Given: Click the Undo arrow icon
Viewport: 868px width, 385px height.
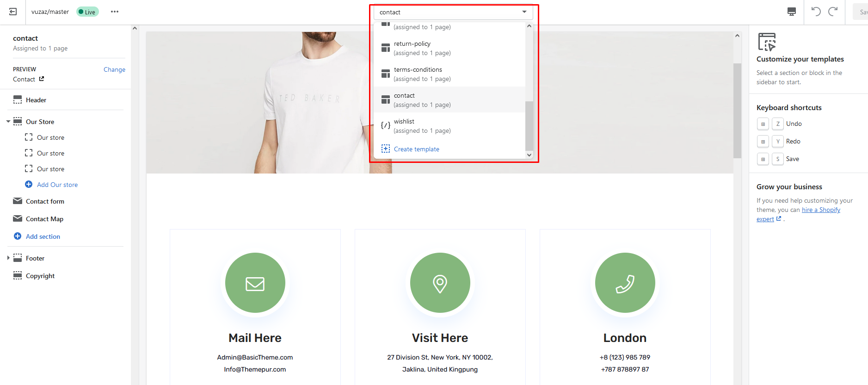Looking at the screenshot, I should (816, 12).
